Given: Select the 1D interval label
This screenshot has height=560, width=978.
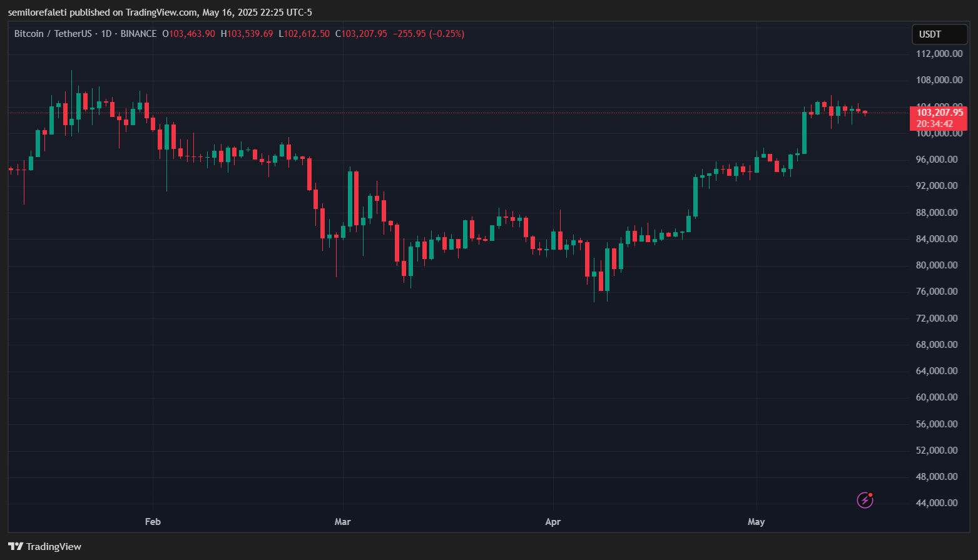Looking at the screenshot, I should 106,34.
